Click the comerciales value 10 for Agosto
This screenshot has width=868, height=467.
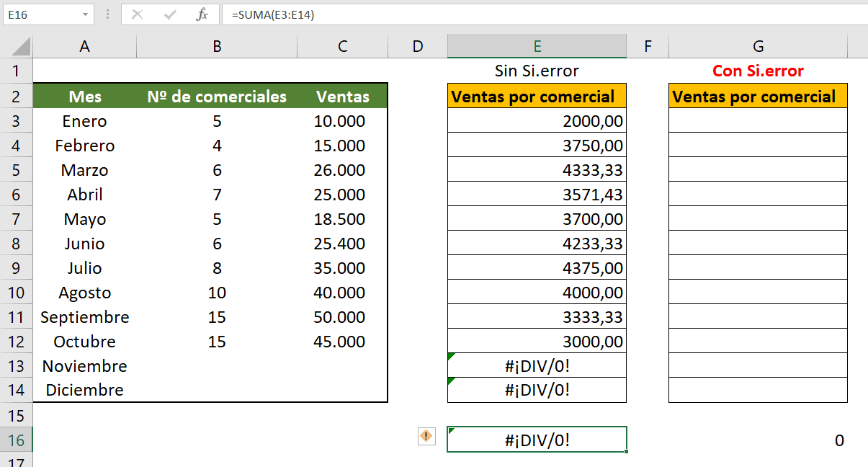coord(217,292)
